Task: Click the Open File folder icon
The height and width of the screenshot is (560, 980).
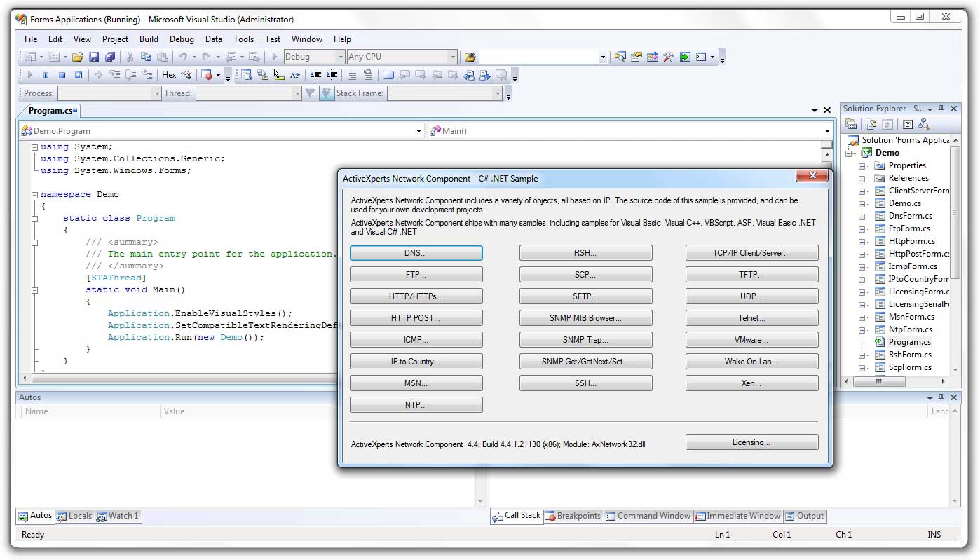Action: (x=78, y=57)
